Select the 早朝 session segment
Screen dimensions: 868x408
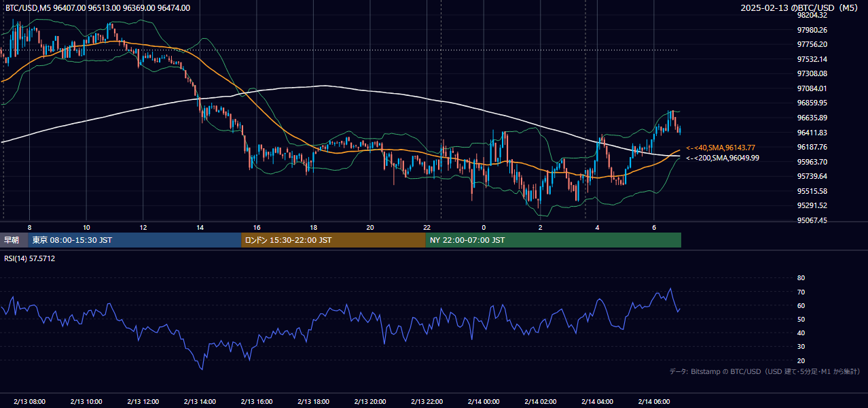[14, 240]
